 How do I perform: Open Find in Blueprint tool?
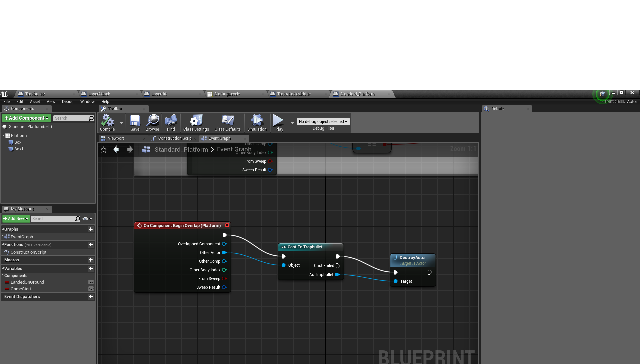tap(171, 122)
